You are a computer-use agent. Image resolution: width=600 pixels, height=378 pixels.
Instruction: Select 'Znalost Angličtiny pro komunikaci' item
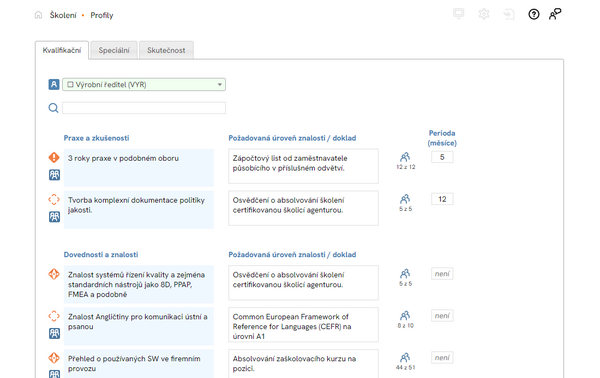point(139,326)
